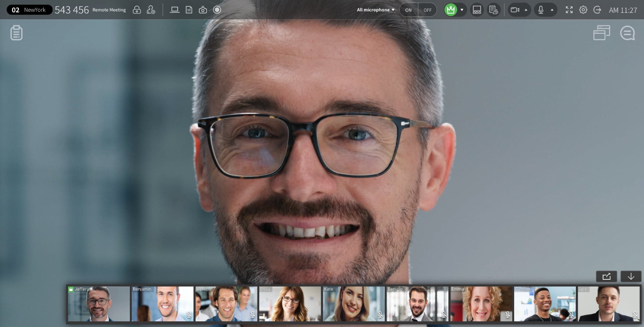Image resolution: width=644 pixels, height=327 pixels.
Task: Disable the host crown status
Action: tap(451, 9)
